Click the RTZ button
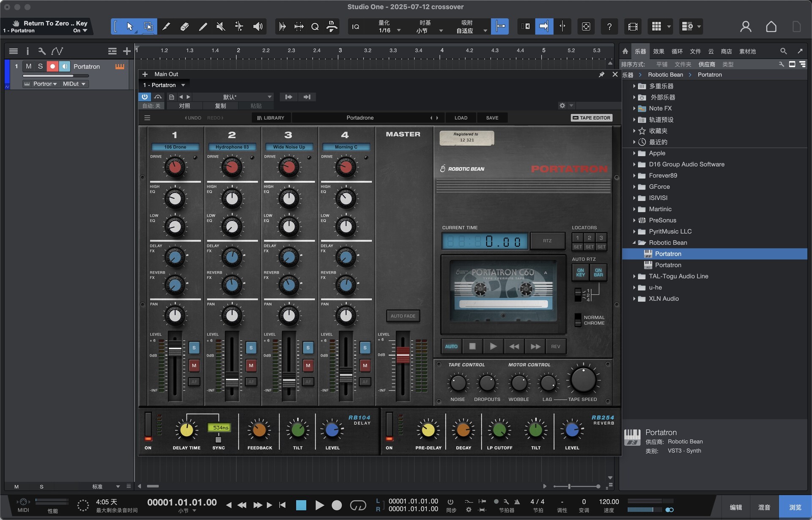This screenshot has height=520, width=812. point(547,241)
